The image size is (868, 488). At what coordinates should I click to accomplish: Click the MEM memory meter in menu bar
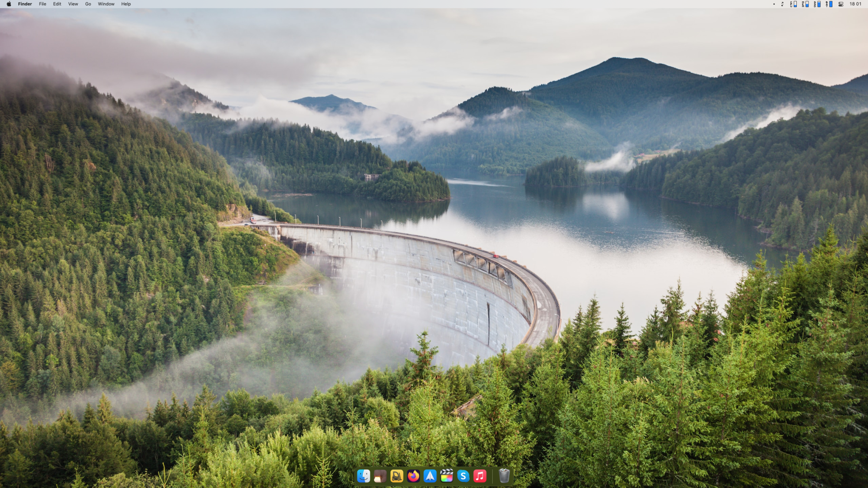[805, 4]
